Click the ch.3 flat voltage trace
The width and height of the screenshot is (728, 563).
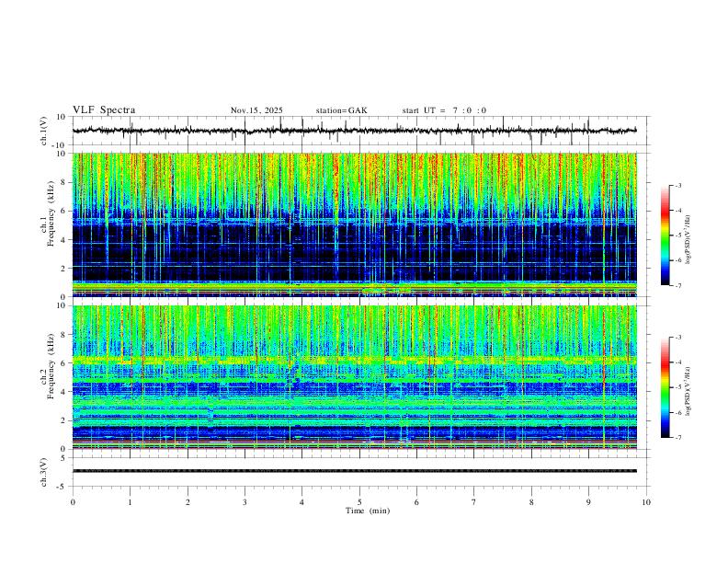point(355,471)
